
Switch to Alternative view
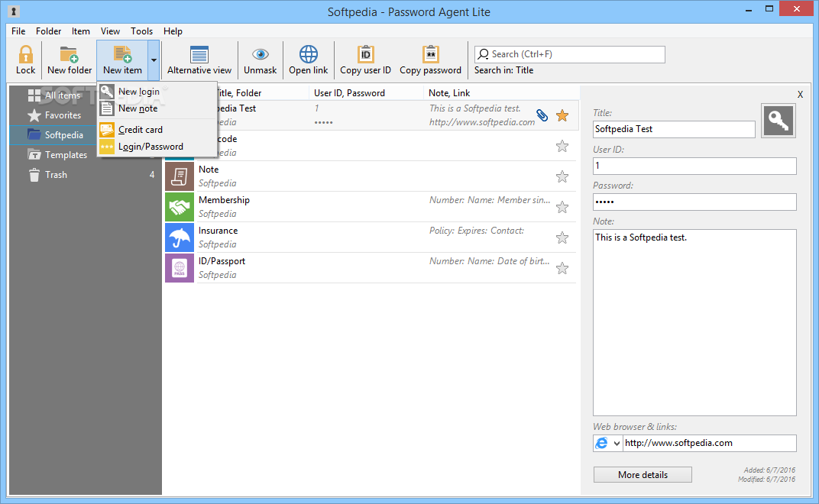(199, 60)
